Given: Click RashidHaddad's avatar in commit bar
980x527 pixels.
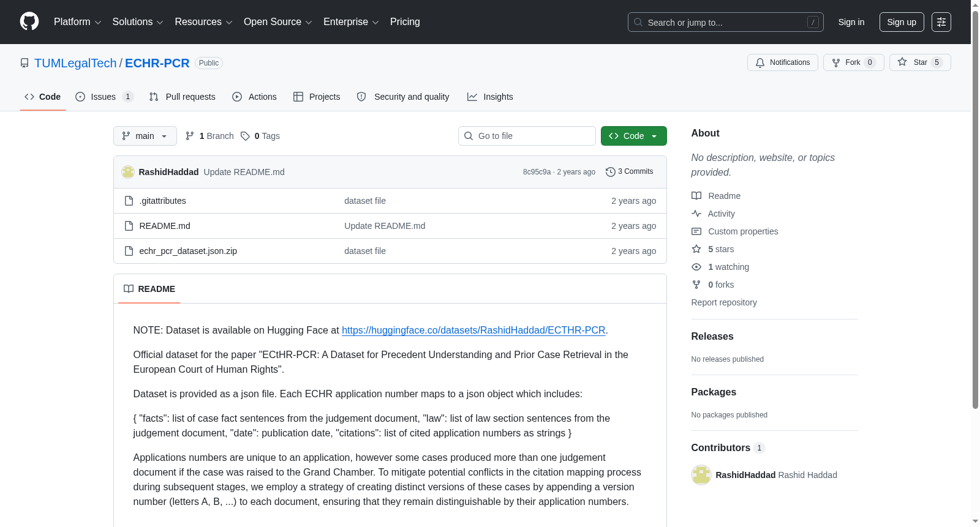Looking at the screenshot, I should [x=128, y=172].
